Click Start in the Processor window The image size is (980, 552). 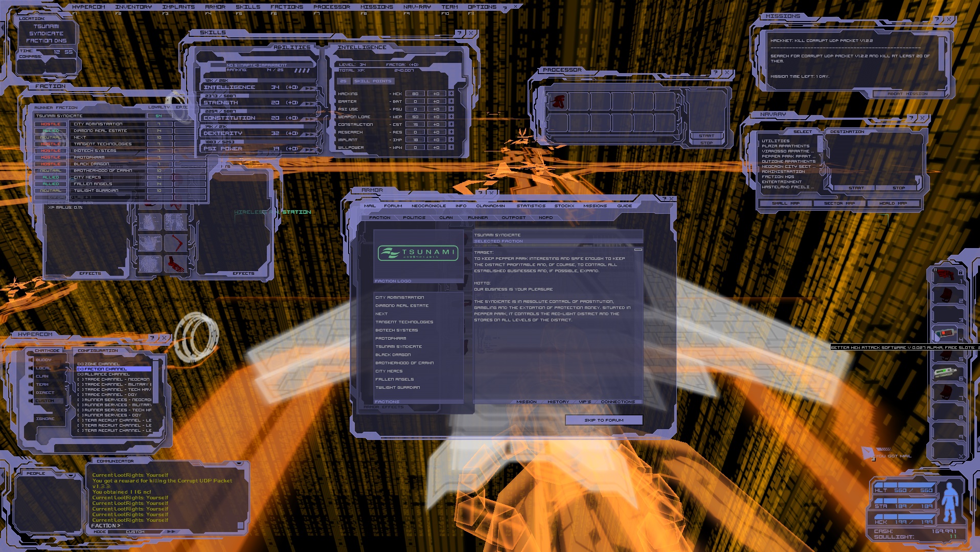706,136
